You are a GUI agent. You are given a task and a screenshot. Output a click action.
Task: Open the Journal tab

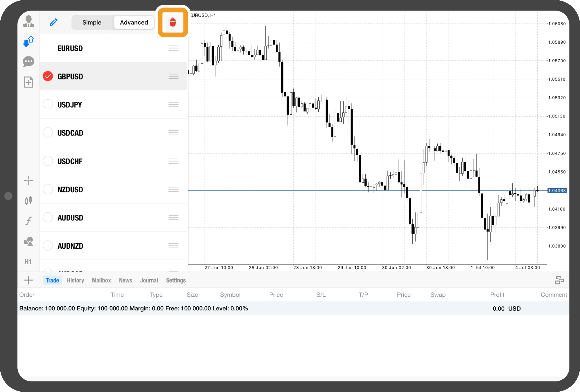click(x=149, y=280)
